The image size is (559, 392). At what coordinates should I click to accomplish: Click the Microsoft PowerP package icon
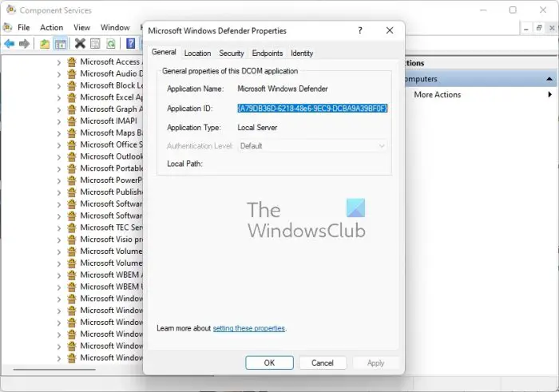click(72, 180)
